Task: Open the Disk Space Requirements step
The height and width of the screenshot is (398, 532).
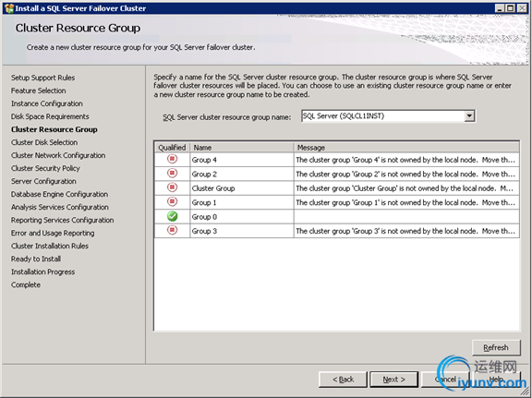Action: click(x=50, y=116)
